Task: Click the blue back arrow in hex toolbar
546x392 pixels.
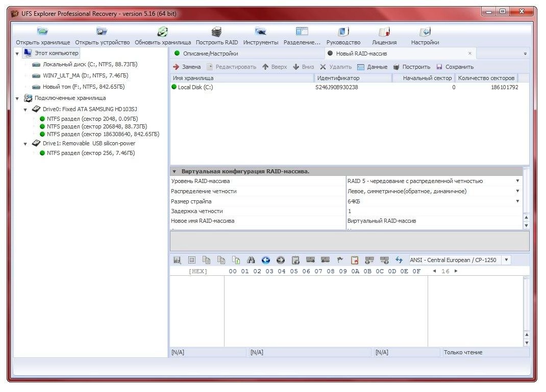Action: coord(266,260)
